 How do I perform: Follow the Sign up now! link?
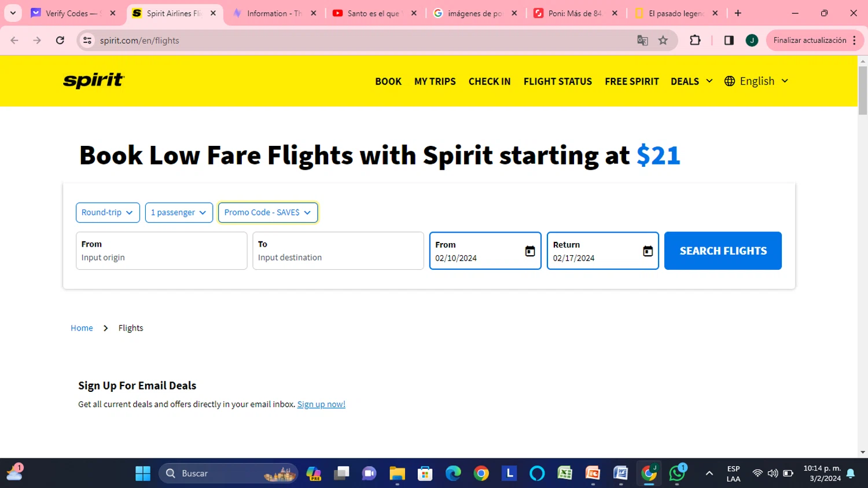[321, 404]
